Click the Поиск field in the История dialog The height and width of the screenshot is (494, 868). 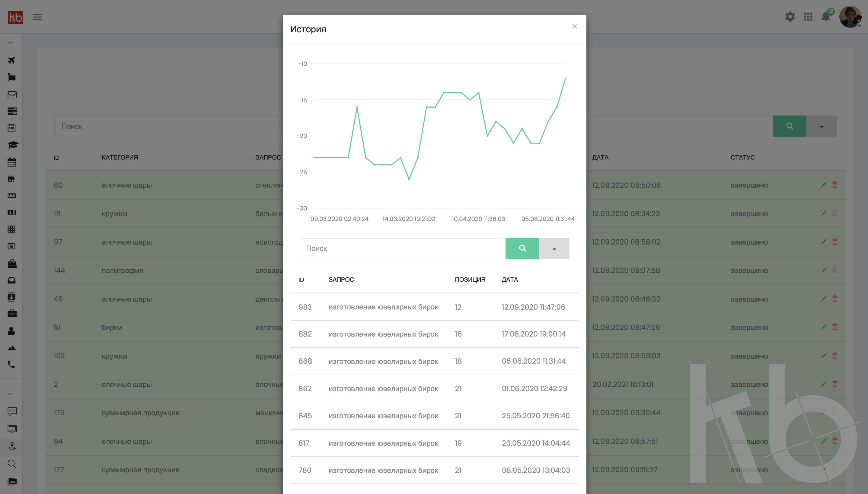[402, 249]
